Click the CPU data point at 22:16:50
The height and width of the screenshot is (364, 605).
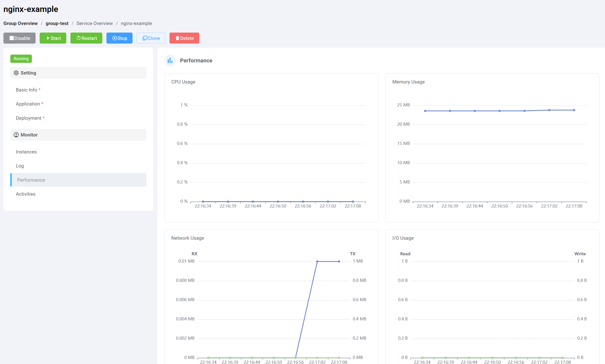click(x=278, y=202)
